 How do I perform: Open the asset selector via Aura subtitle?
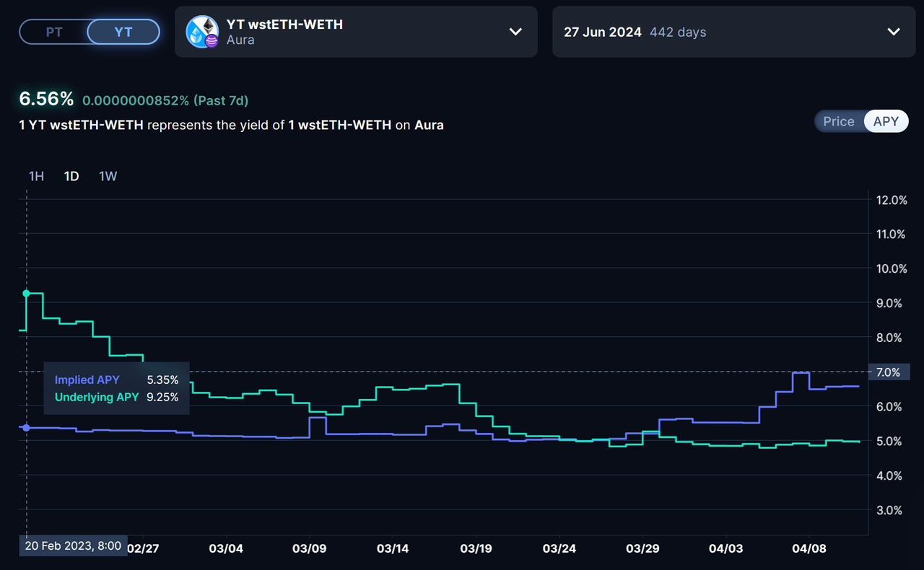(240, 40)
